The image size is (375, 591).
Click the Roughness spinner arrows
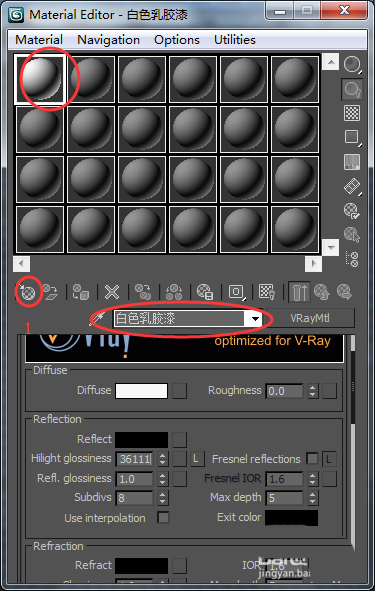pyautogui.click(x=312, y=391)
